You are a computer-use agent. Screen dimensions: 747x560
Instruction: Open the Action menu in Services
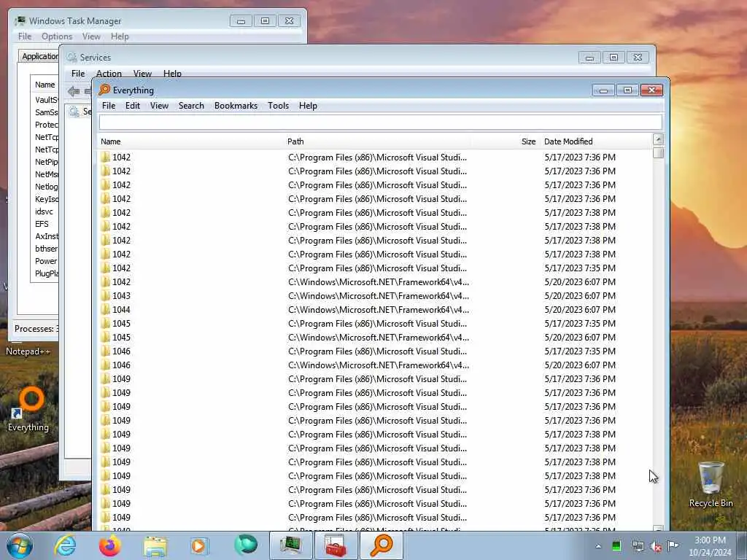click(109, 74)
